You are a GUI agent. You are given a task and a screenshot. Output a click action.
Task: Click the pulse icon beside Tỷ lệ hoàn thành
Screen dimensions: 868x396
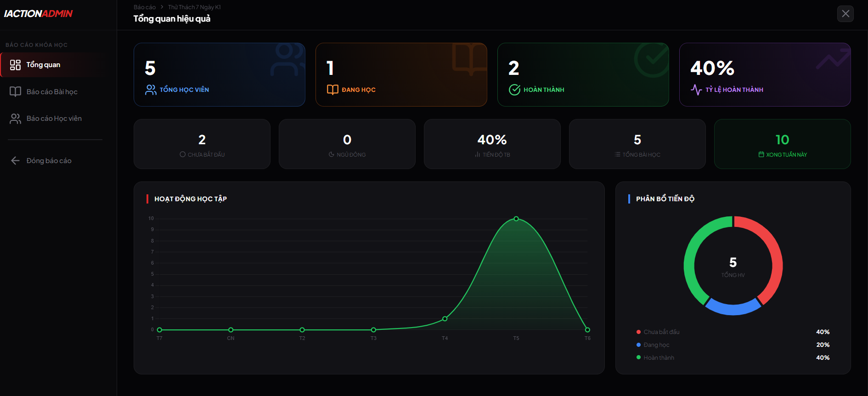[x=696, y=90]
